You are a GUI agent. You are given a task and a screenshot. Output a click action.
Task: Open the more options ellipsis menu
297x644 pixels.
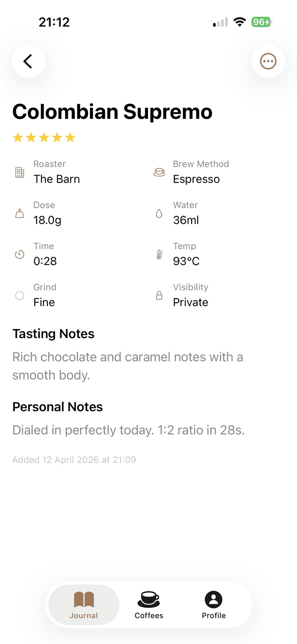tap(268, 61)
